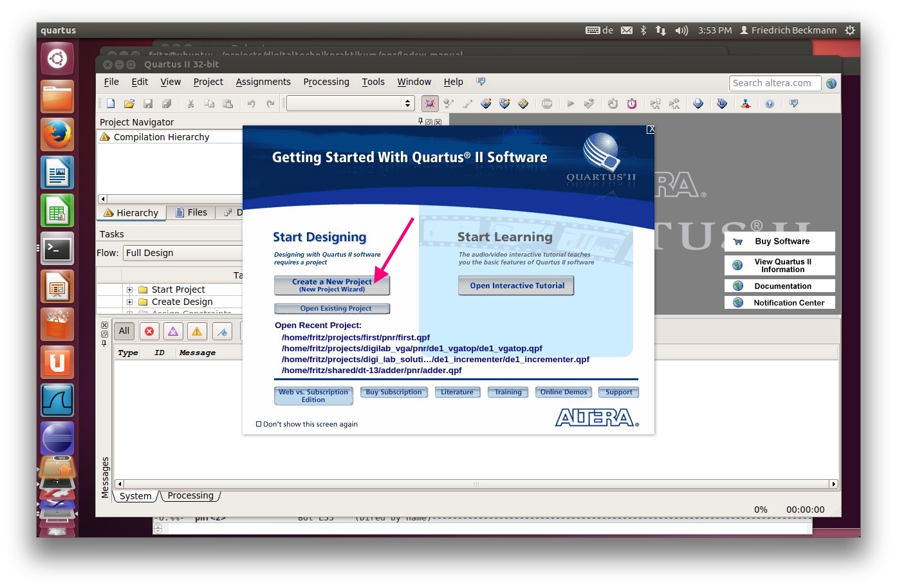Toggle the 'All' messages filter button

click(x=124, y=331)
